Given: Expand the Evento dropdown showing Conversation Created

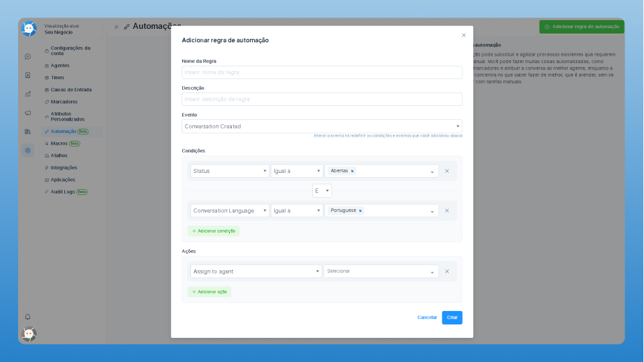Looking at the screenshot, I should pyautogui.click(x=322, y=126).
